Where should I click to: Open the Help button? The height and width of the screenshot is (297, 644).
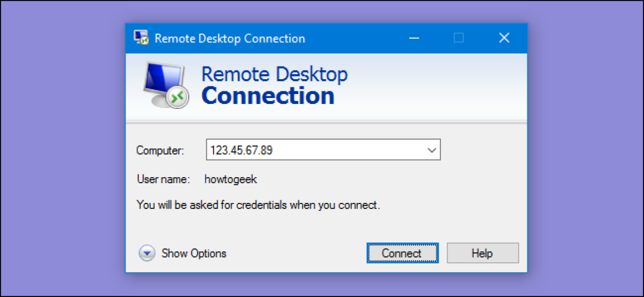tap(482, 253)
